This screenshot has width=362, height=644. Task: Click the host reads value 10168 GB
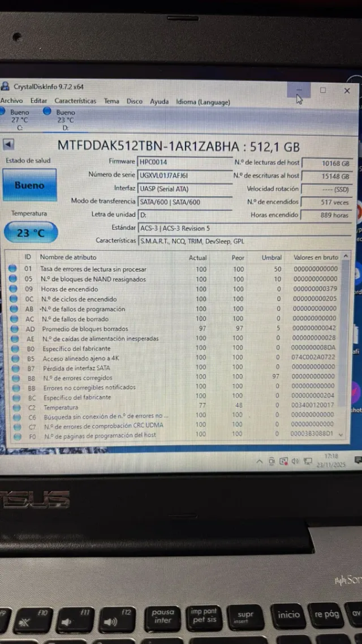(x=327, y=163)
